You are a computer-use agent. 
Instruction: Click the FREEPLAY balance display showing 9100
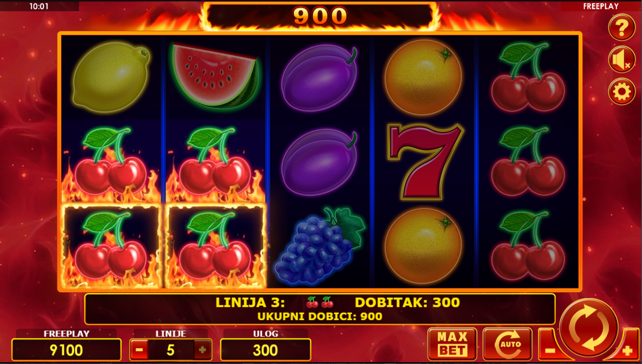[66, 350]
